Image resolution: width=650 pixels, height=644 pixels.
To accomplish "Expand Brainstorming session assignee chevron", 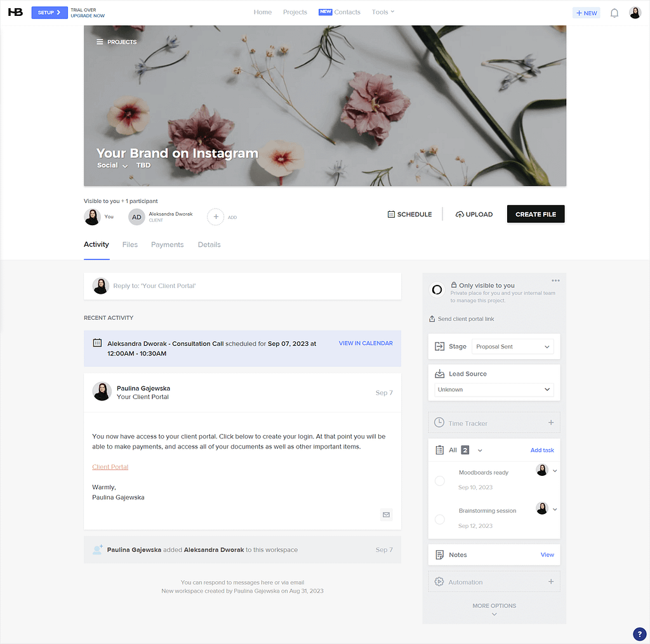I will (x=555, y=509).
